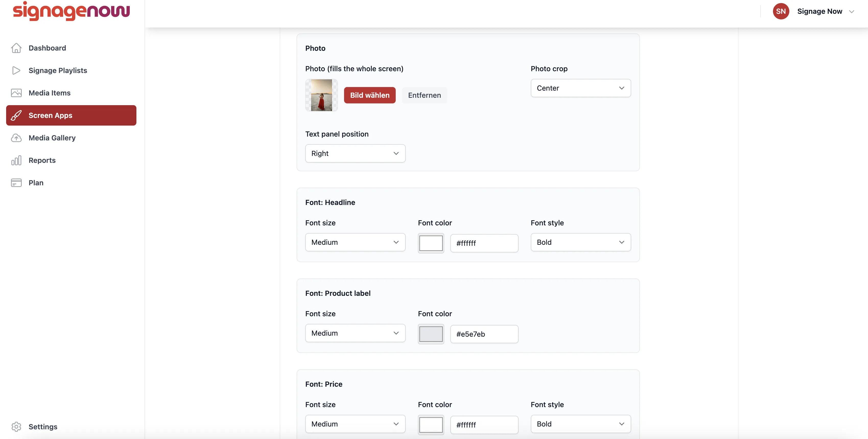Image resolution: width=868 pixels, height=439 pixels.
Task: Open Headline Font style dropdown
Action: tap(581, 242)
